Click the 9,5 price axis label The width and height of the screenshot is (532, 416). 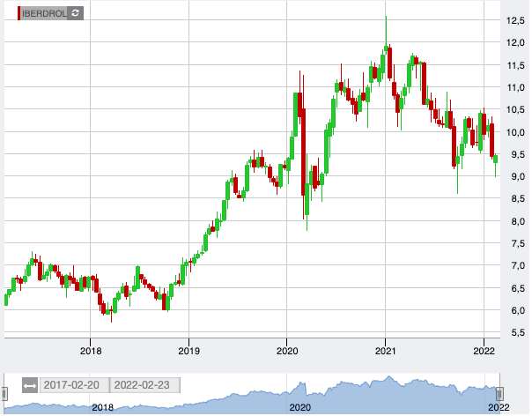coord(518,155)
